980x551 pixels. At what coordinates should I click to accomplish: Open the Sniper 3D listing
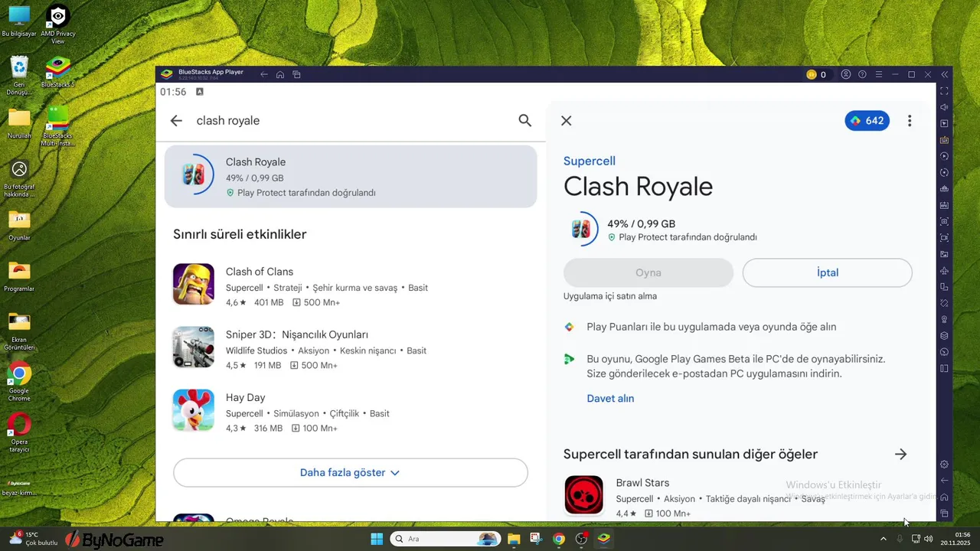[x=351, y=349]
